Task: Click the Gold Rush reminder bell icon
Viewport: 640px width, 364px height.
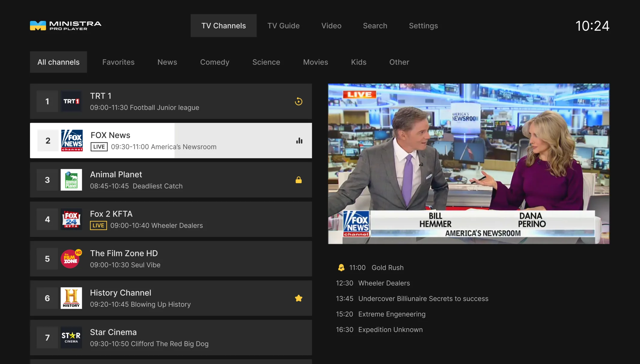Action: coord(341,268)
